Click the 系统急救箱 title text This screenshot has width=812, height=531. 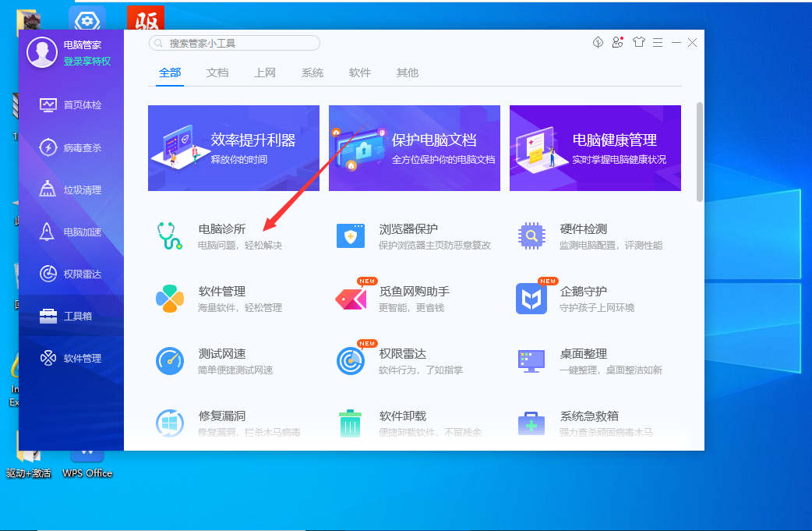[589, 416]
